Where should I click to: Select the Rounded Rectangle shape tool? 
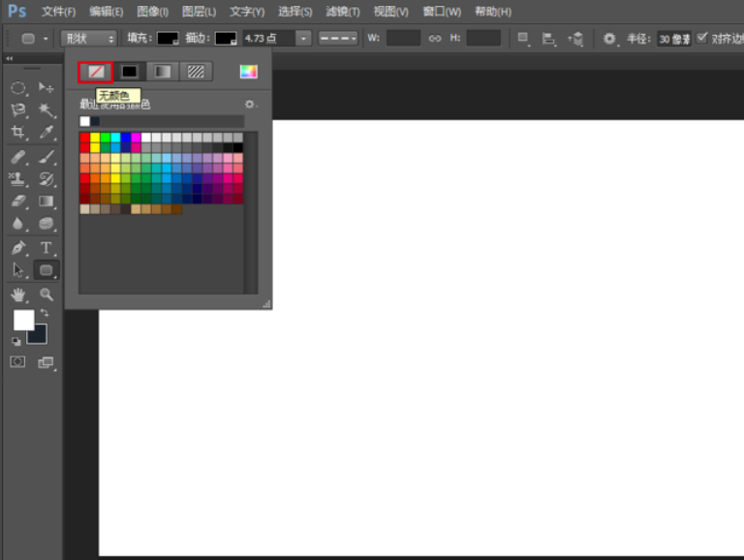coord(46,270)
